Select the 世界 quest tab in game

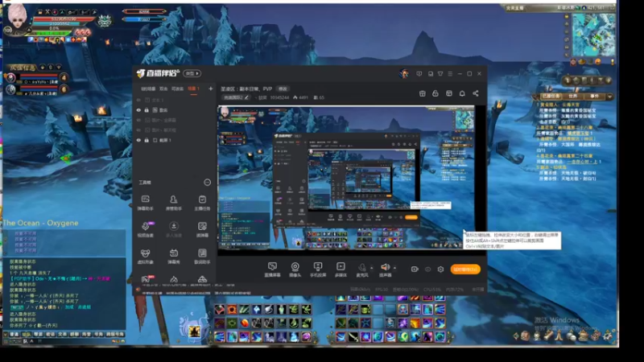pos(573,96)
